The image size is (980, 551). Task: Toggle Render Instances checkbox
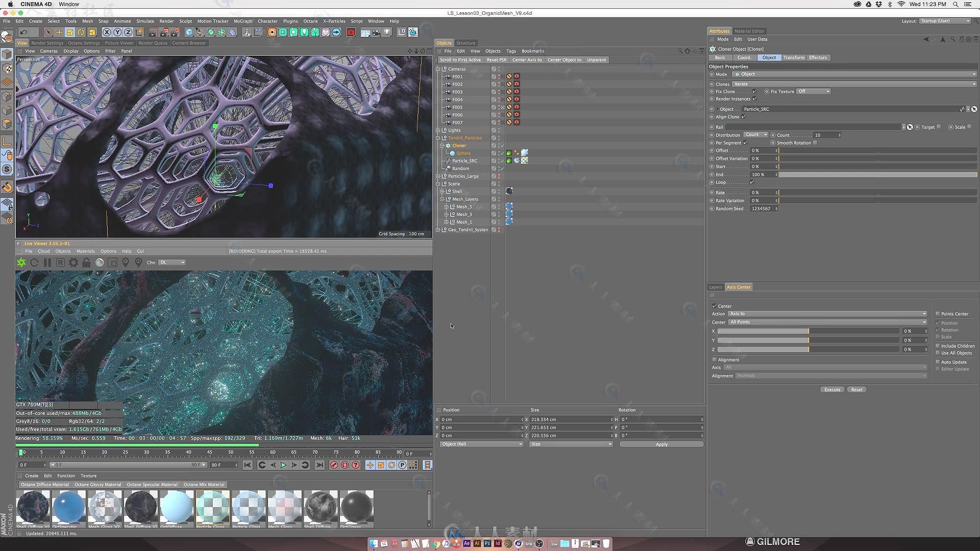pos(754,98)
